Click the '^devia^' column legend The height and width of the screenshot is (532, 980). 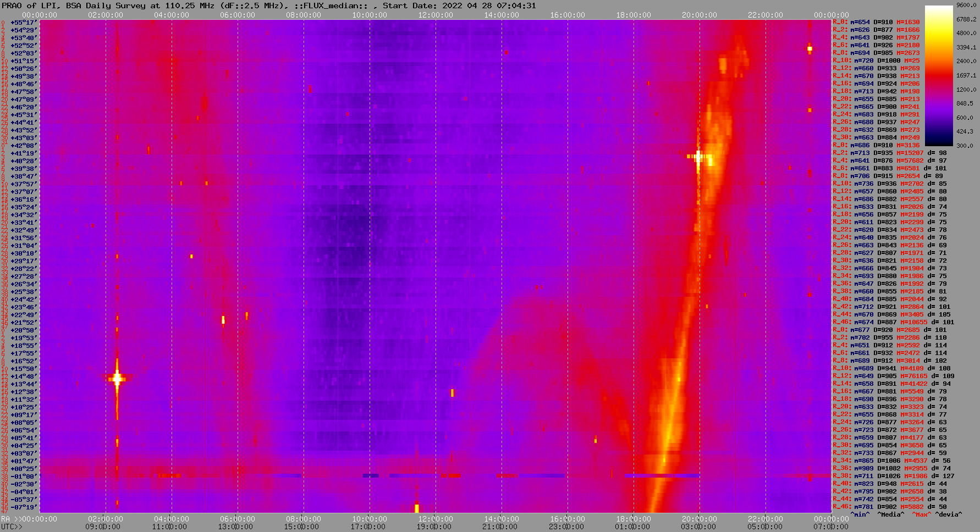[x=949, y=515]
